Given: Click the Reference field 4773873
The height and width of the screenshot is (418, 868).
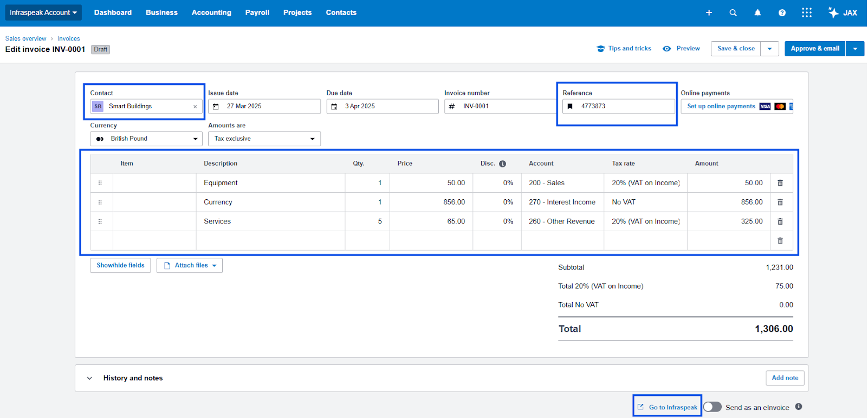Looking at the screenshot, I should pyautogui.click(x=619, y=107).
